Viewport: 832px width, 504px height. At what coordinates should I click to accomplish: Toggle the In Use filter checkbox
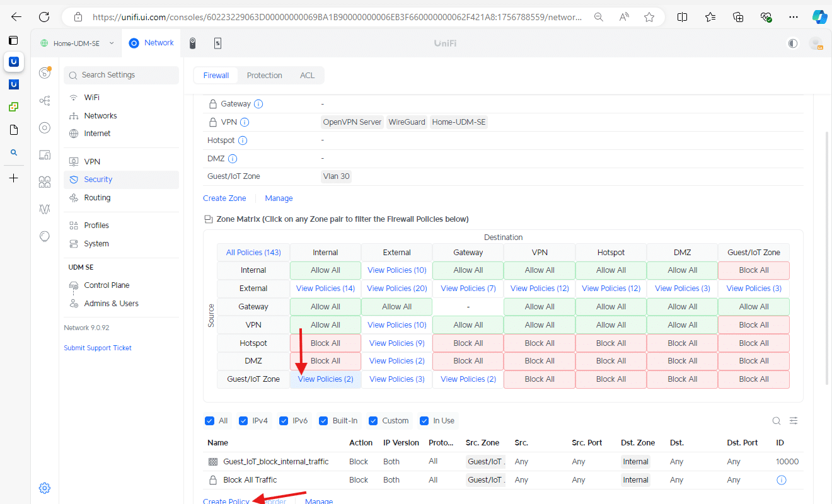pos(424,421)
